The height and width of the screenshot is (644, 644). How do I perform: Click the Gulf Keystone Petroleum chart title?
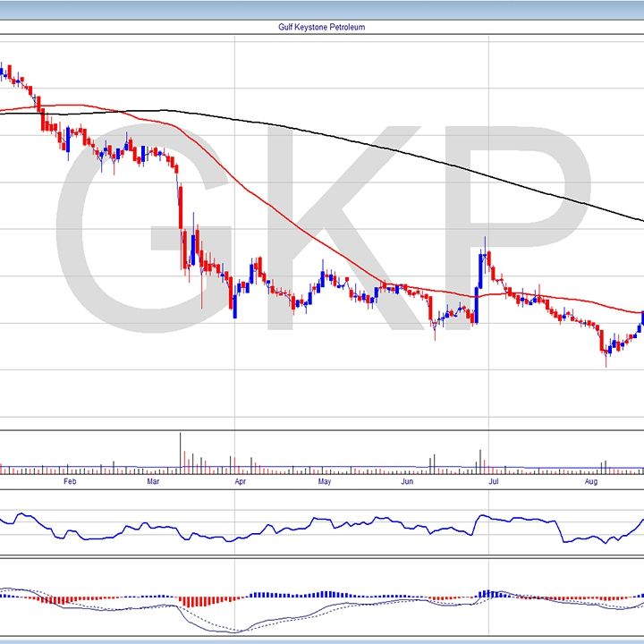(x=322, y=27)
